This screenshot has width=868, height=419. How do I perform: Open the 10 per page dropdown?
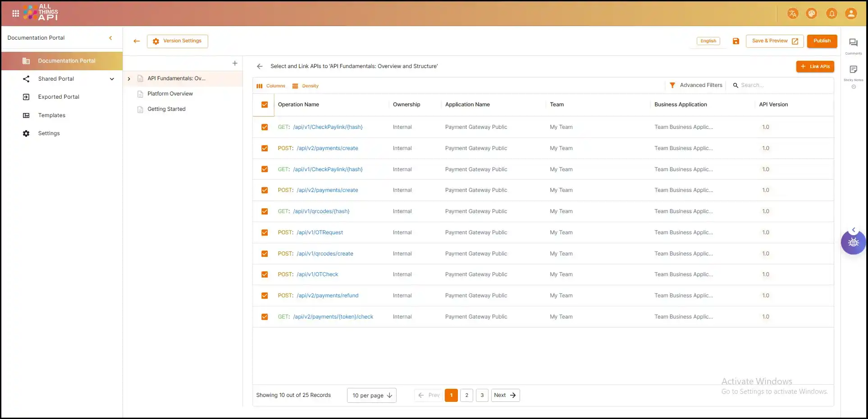click(x=372, y=395)
